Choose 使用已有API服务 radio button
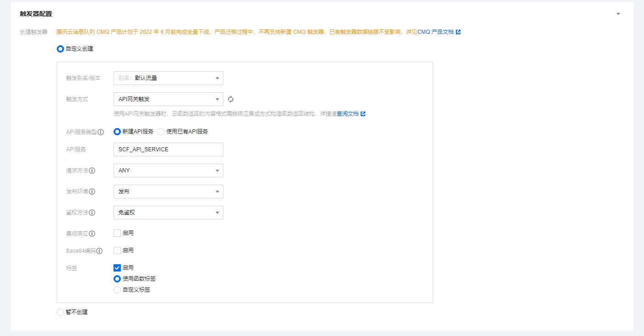This screenshot has height=336, width=644. pyautogui.click(x=161, y=132)
